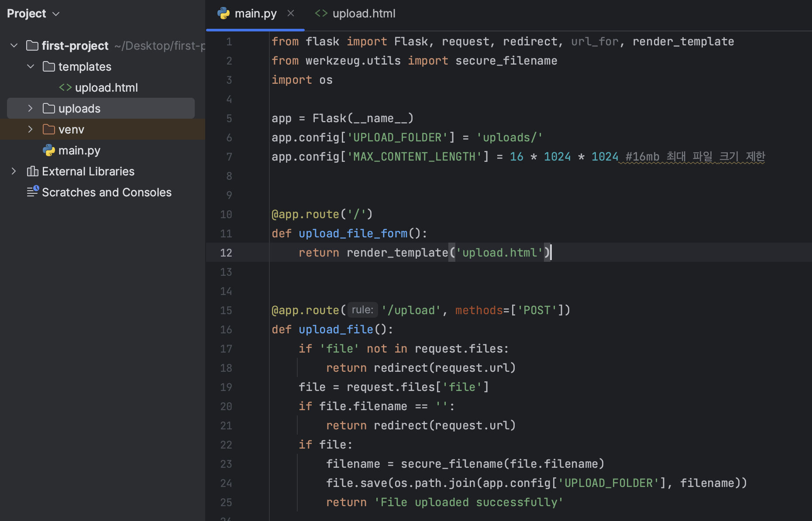Click 'request.files:' on line 17
The image size is (812, 521).
coord(462,349)
